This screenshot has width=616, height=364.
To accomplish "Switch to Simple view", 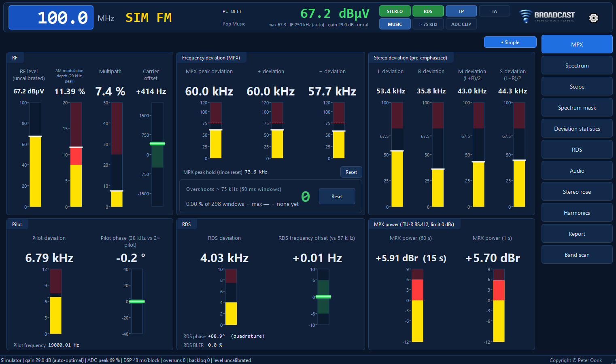I will (510, 42).
